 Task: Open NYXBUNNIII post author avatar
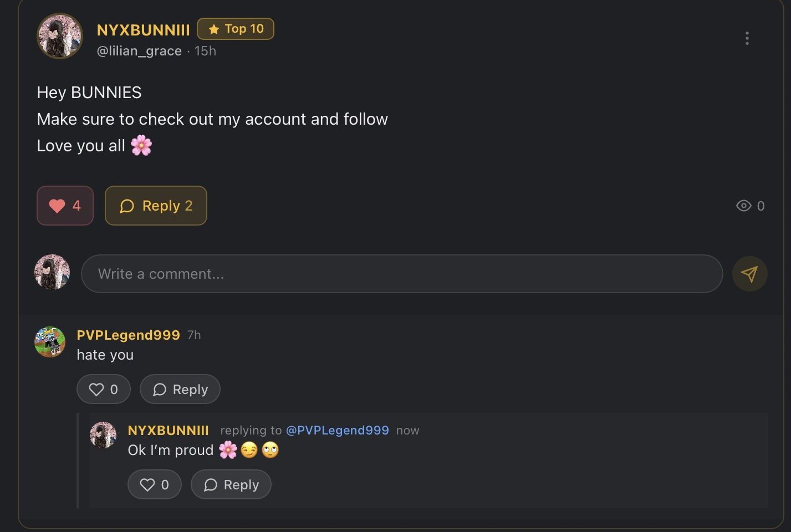tap(60, 37)
